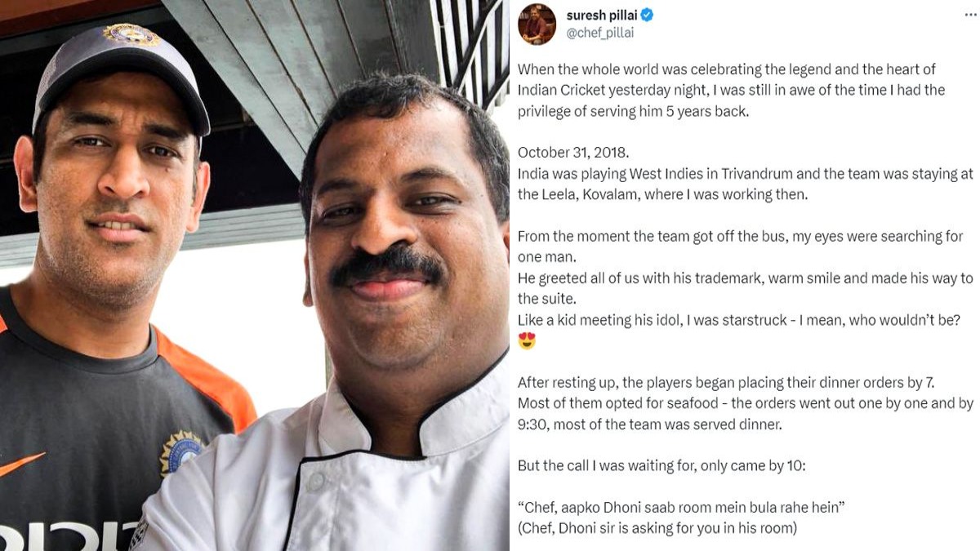Open the selfie photo on the left
The width and height of the screenshot is (980, 551).
point(254,275)
